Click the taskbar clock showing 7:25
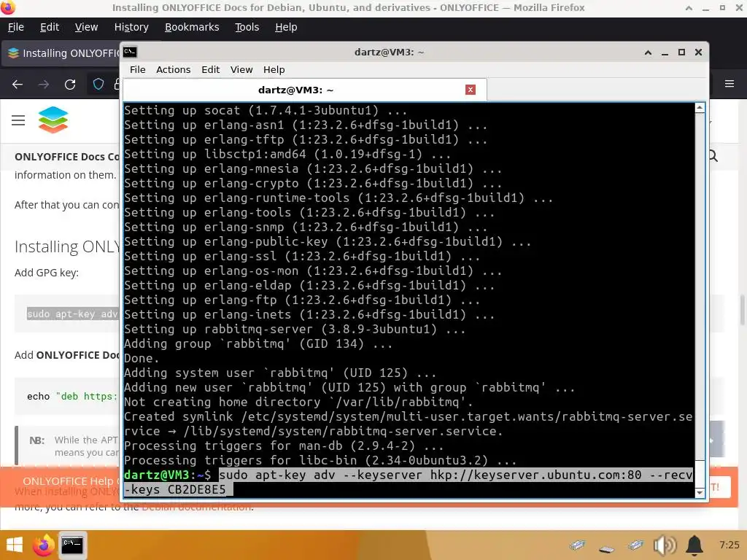 [729, 545]
